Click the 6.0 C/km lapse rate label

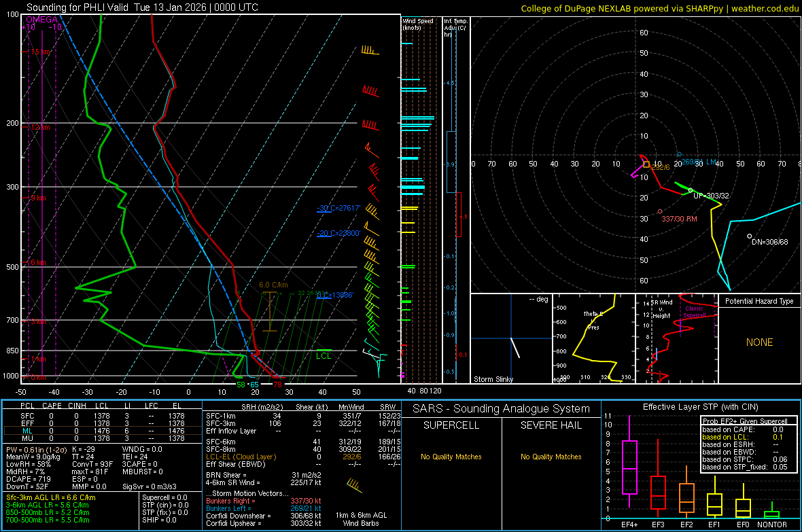[x=273, y=285]
